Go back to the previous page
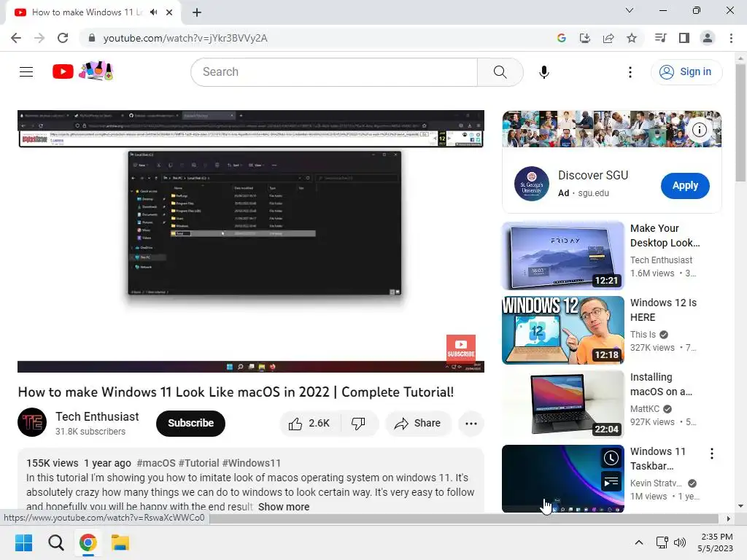This screenshot has width=747, height=560. (16, 38)
